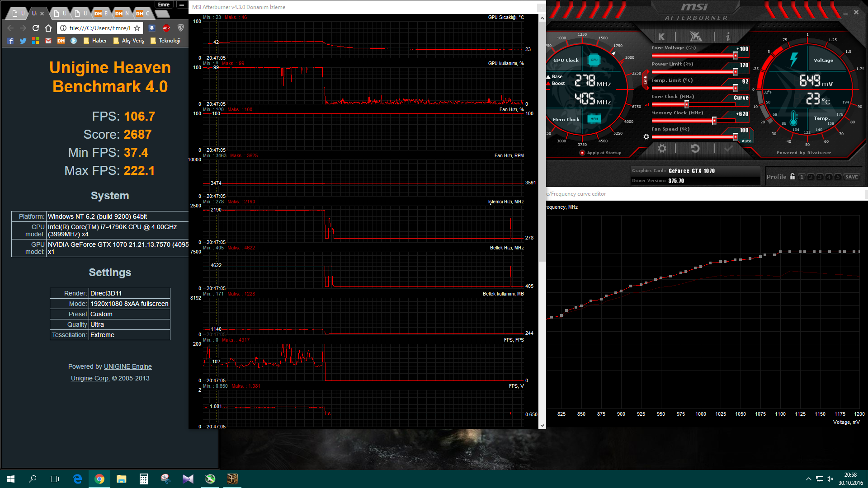Open Kombustor via the K icon in Afterburner
This screenshot has height=488, width=868.
tap(661, 37)
